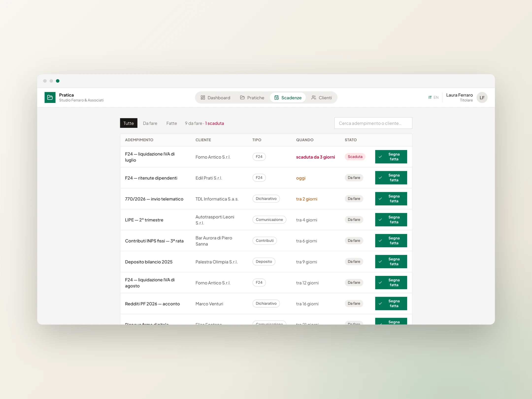Click client Edil Prati S.r.l.

point(209,178)
